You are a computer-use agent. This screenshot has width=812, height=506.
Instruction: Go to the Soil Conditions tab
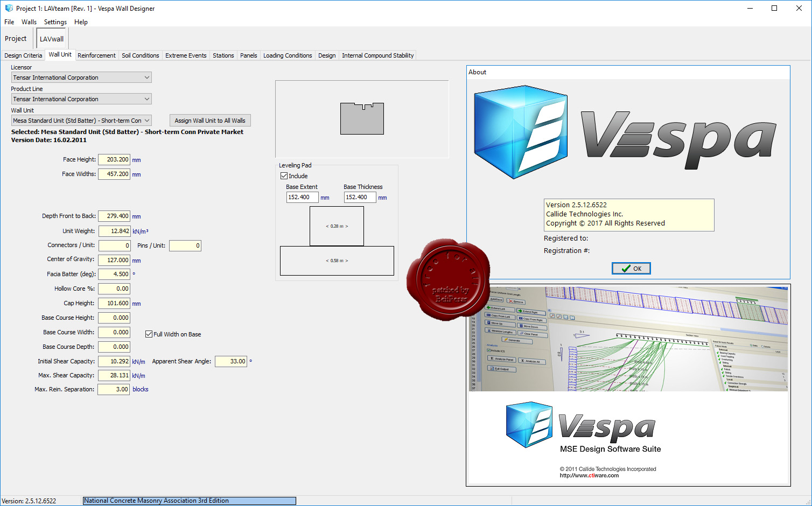[x=140, y=55]
